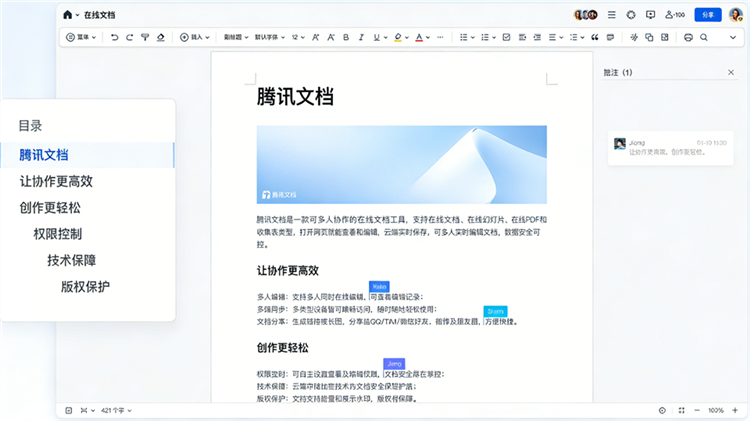750x421 pixels.
Task: Increase paragraph indent
Action: click(537, 37)
